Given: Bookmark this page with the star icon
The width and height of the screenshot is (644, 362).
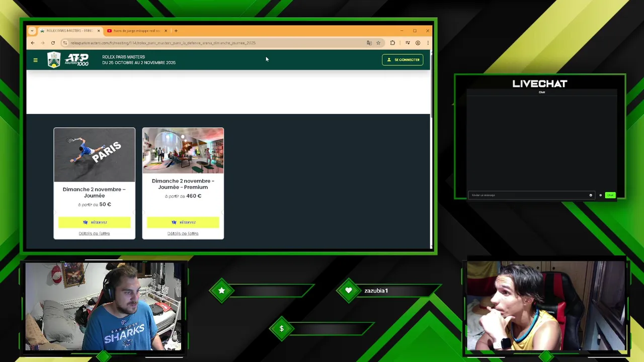Looking at the screenshot, I should coord(378,43).
